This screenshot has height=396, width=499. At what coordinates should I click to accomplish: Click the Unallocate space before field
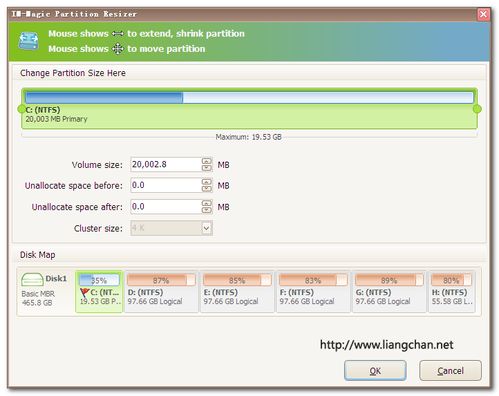pos(166,185)
